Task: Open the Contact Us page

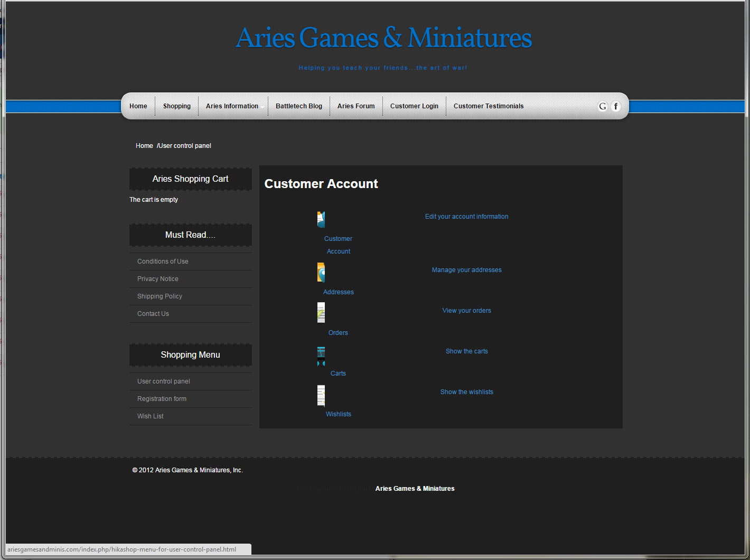Action: (153, 314)
